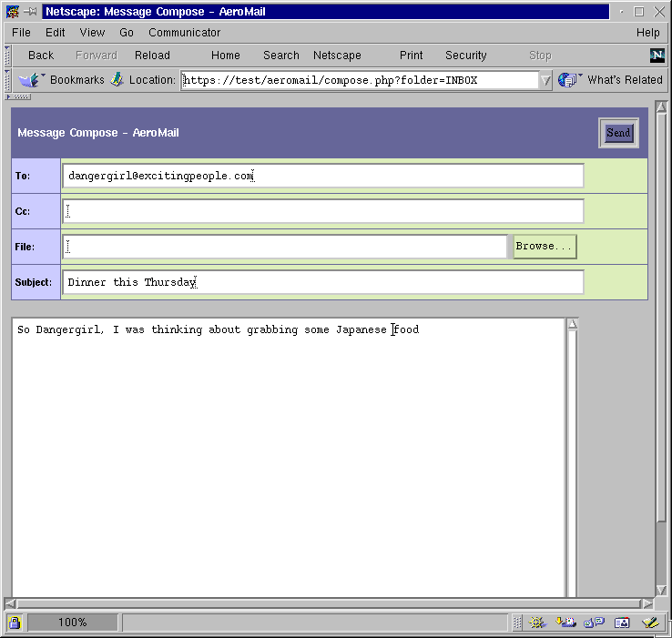Click the security lock icon in status bar
Screen dimensions: 672x638
15,623
